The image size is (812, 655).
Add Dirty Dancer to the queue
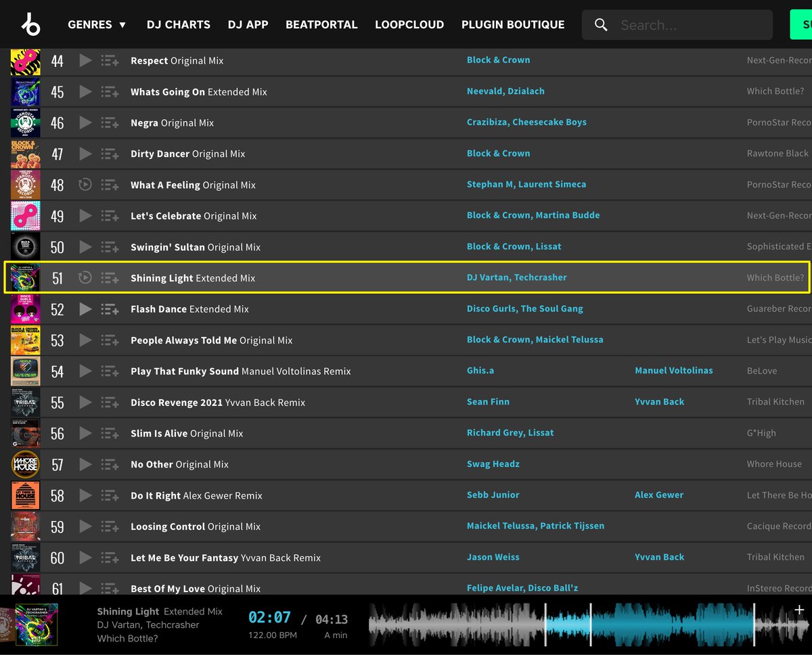[x=110, y=154]
